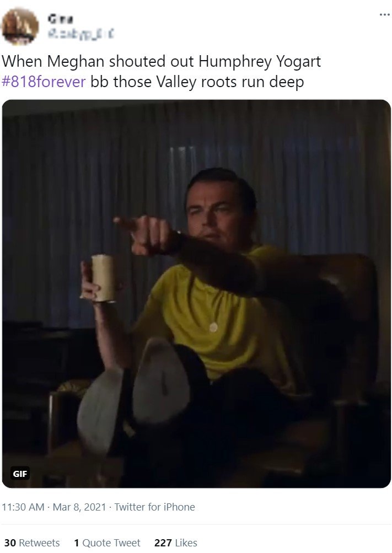The height and width of the screenshot is (553, 392).
Task: Open the Twitter for iPhone source link
Action: click(155, 507)
